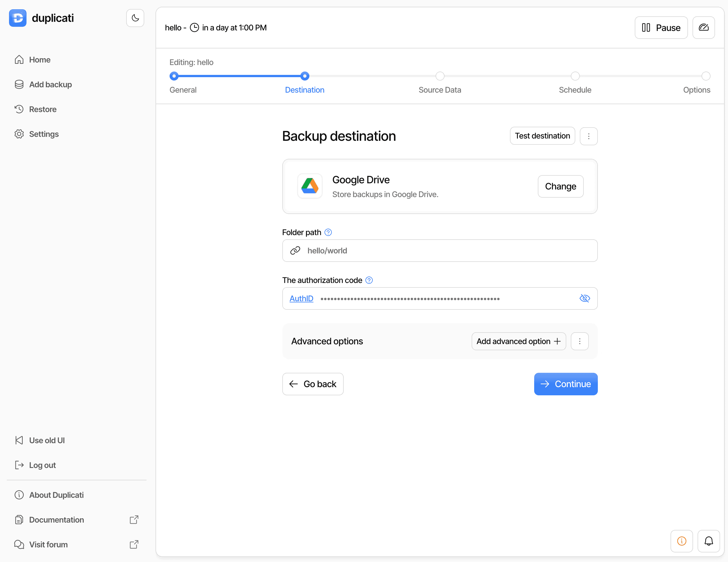
Task: Click the throttle speed gauge icon
Action: [703, 28]
